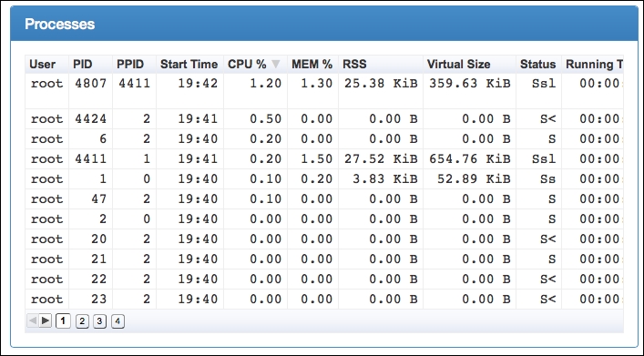Go to page 2 of processes

(82, 321)
